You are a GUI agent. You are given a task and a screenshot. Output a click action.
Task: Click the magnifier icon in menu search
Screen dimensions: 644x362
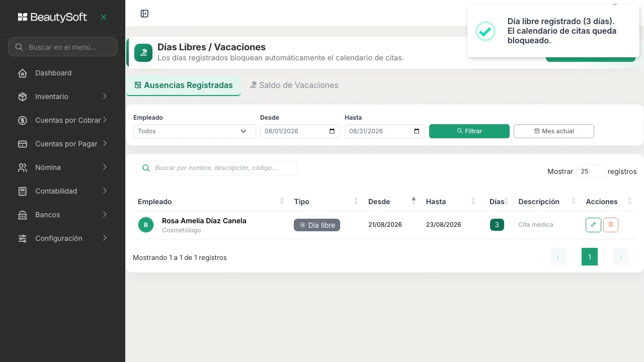click(x=19, y=47)
